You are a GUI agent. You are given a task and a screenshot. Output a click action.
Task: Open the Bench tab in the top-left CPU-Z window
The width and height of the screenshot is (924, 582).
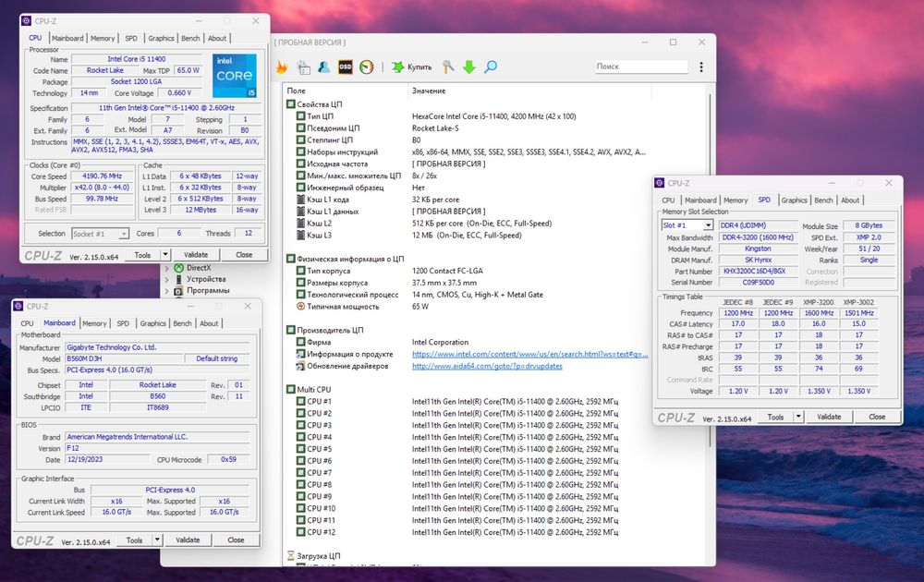pyautogui.click(x=190, y=38)
